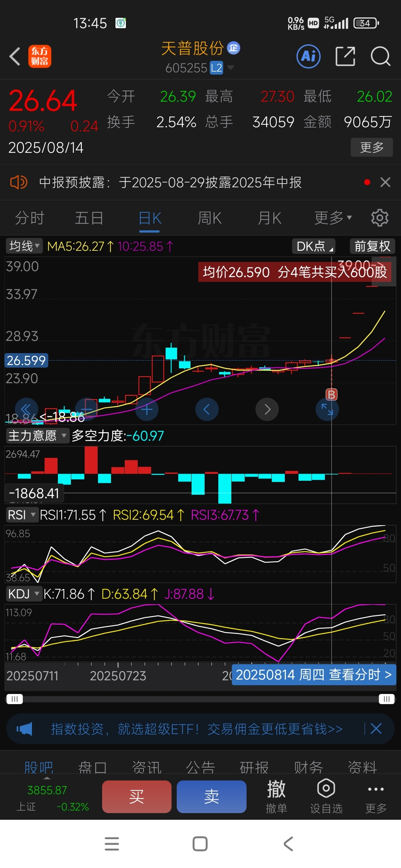401x868 pixels.
Task: Tap Android recent apps menu icon
Action: 112,844
